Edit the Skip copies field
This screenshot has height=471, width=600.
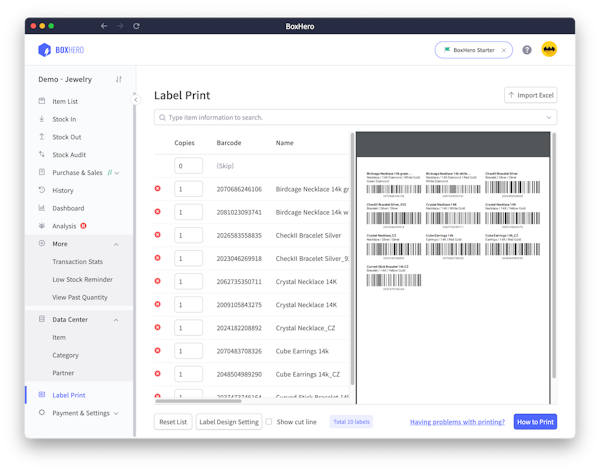pyautogui.click(x=188, y=166)
